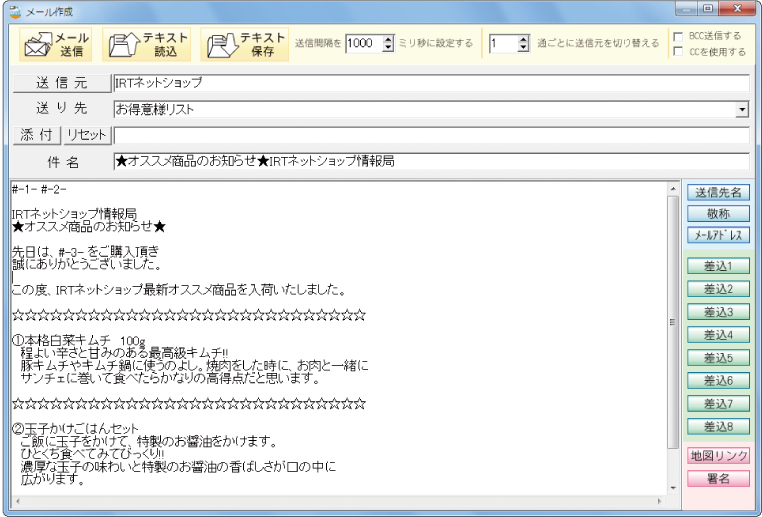
Task: Click the green 差込5 merge button
Action: pyautogui.click(x=718, y=358)
